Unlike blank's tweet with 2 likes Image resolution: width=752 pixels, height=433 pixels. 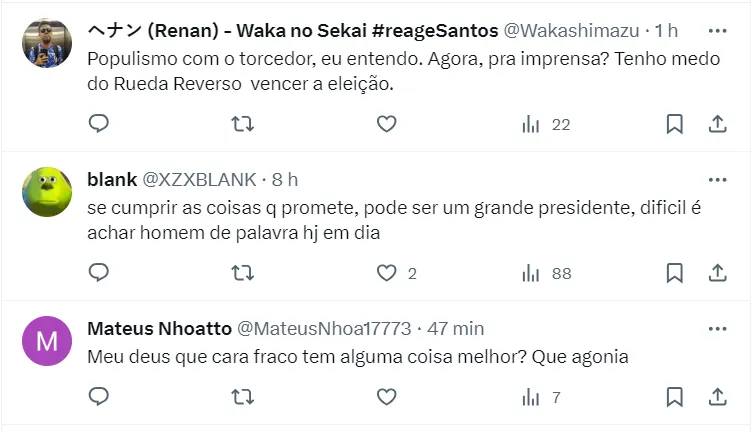click(x=387, y=272)
